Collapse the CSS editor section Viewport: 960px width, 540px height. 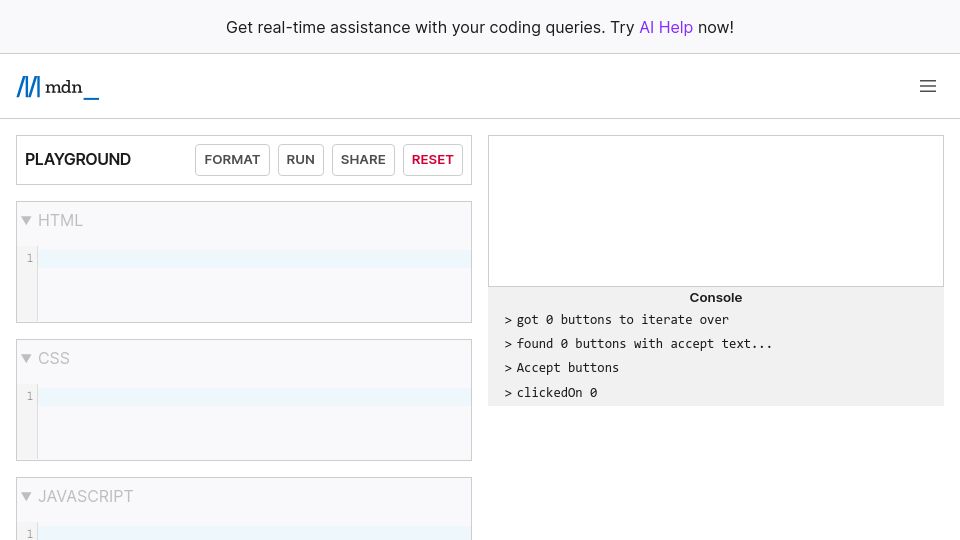(26, 358)
